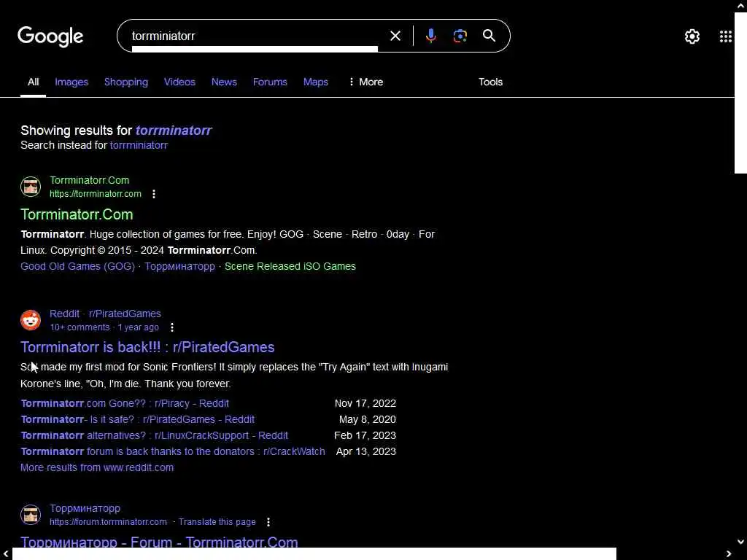The width and height of the screenshot is (747, 560).
Task: Open Scene Released iSO Games sitelink
Action: pos(290,266)
